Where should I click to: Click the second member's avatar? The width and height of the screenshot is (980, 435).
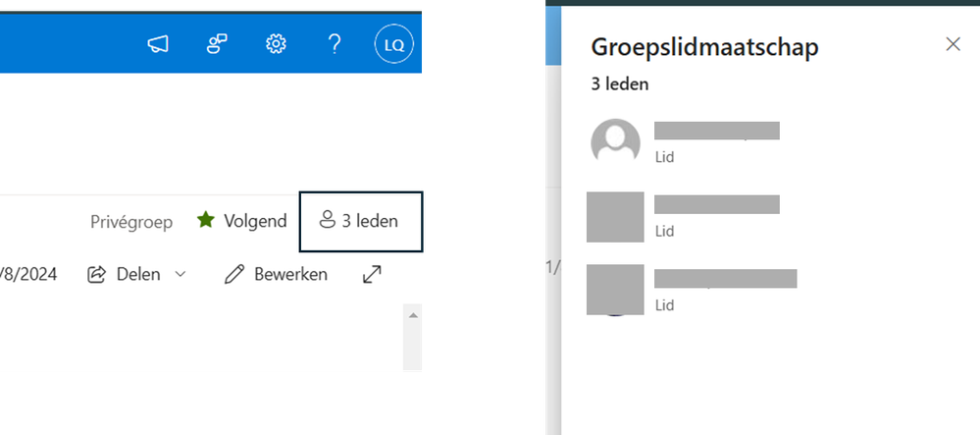[615, 217]
